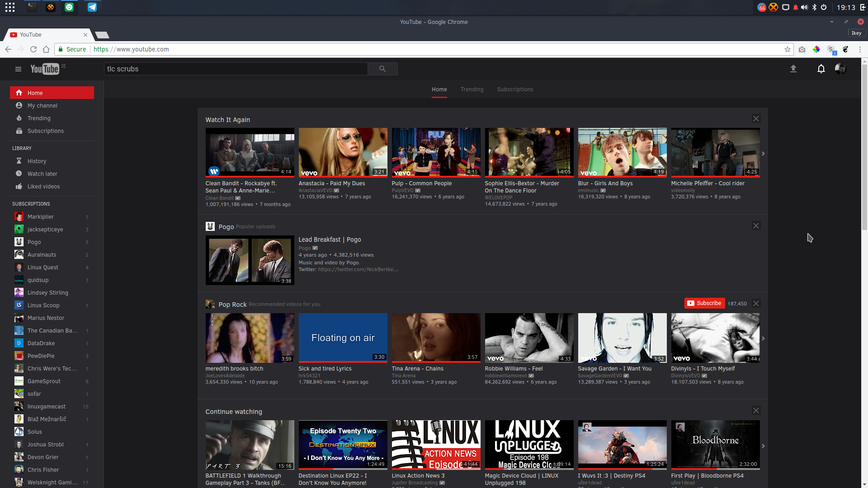Open Lead Breakfast | Pogo video title

pos(330,239)
